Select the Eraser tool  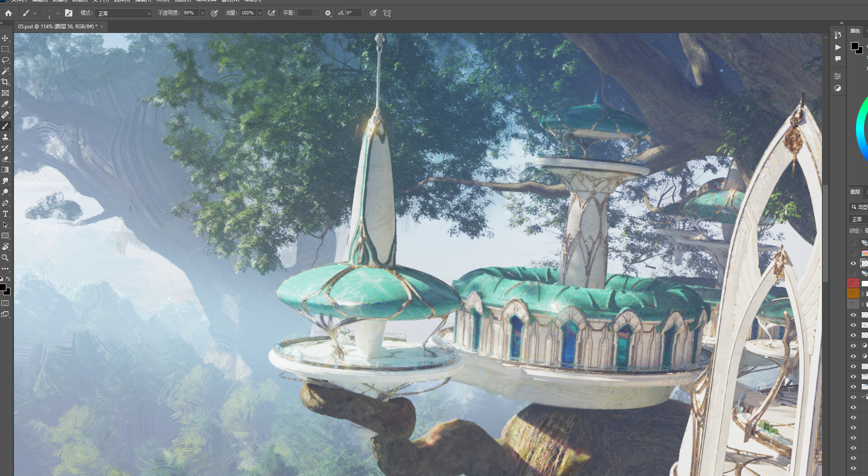[5, 159]
